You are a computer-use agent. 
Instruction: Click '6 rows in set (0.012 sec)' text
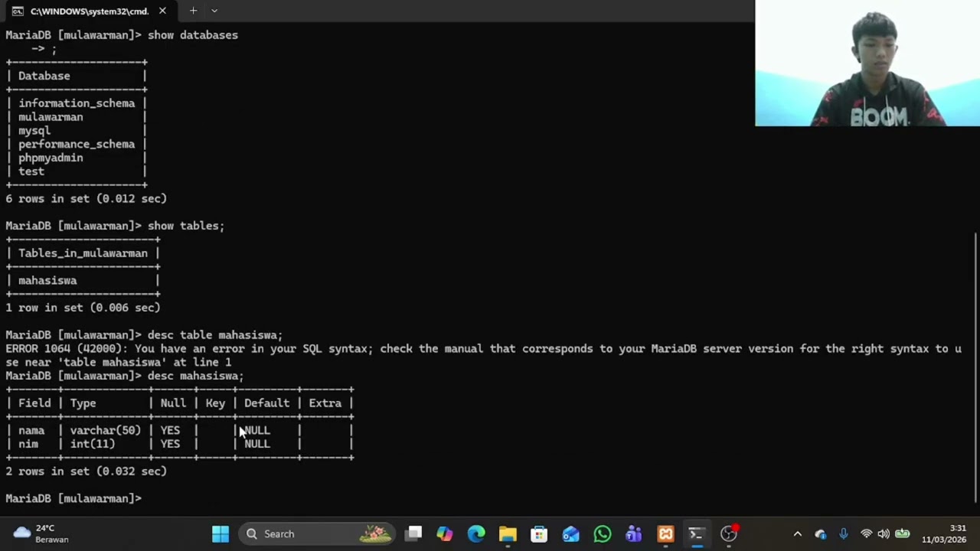click(86, 199)
